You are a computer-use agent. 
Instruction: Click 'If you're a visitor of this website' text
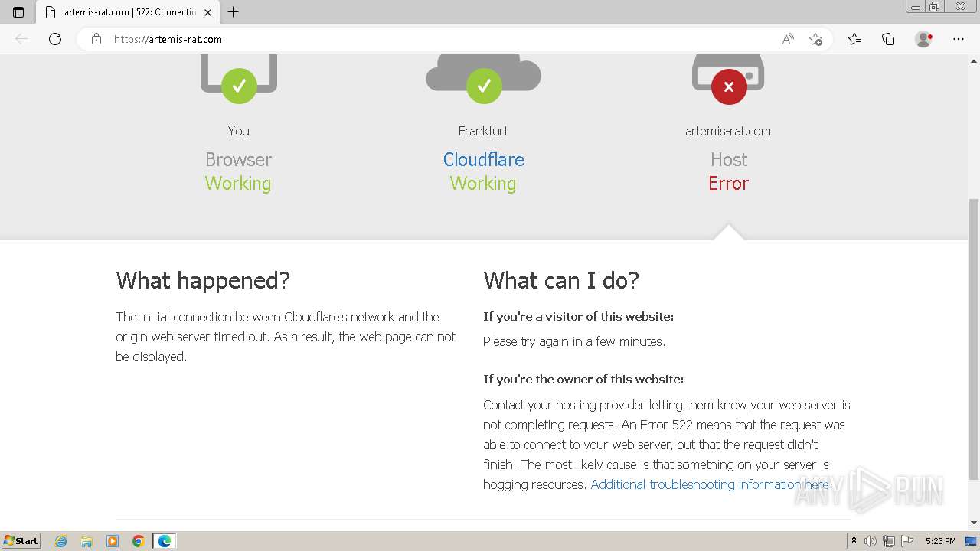coord(579,316)
